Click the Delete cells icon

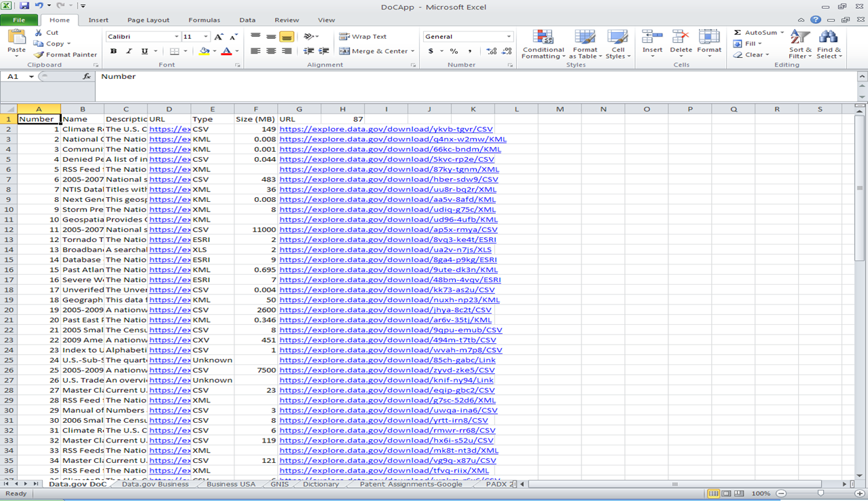(681, 37)
